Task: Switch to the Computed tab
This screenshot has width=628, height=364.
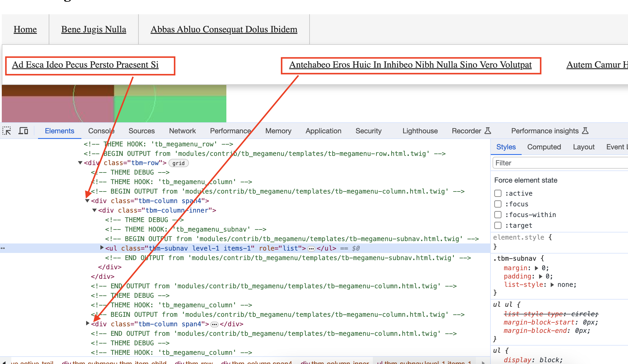Action: 544,147
